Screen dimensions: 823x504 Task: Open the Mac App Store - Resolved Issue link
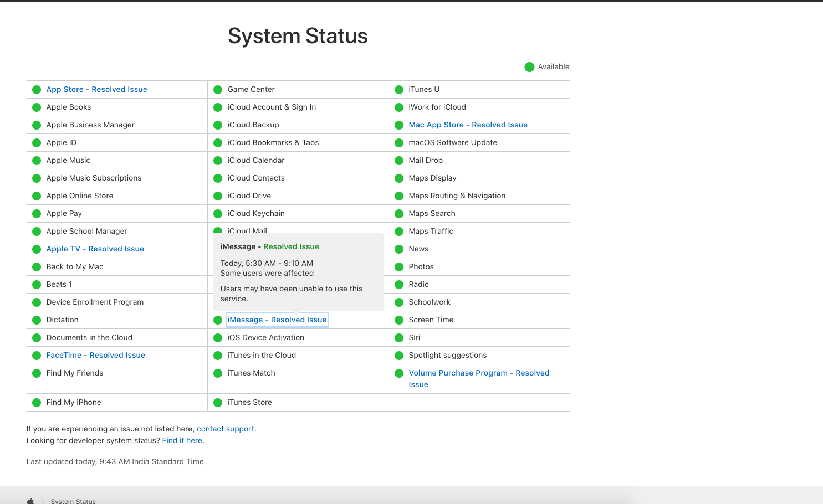click(x=468, y=125)
